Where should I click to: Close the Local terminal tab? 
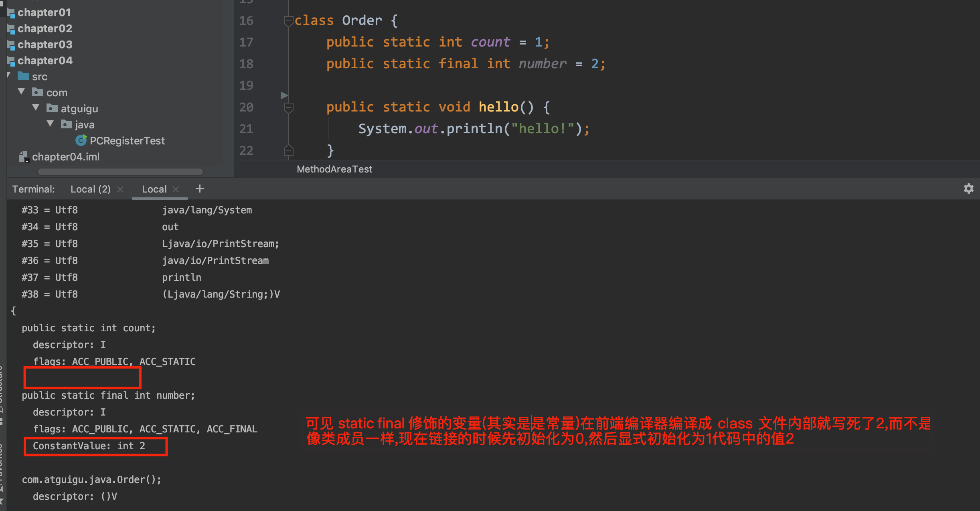point(176,189)
